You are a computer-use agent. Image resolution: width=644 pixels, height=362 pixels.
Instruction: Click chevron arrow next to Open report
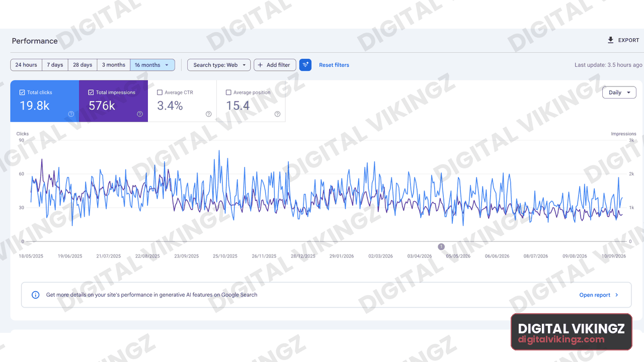coord(617,295)
